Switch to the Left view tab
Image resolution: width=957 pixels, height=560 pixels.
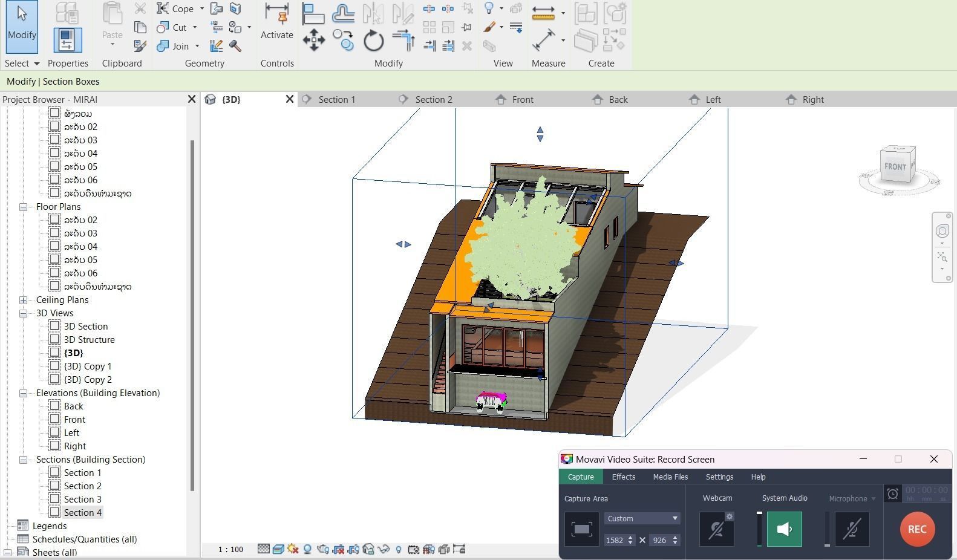(x=713, y=99)
